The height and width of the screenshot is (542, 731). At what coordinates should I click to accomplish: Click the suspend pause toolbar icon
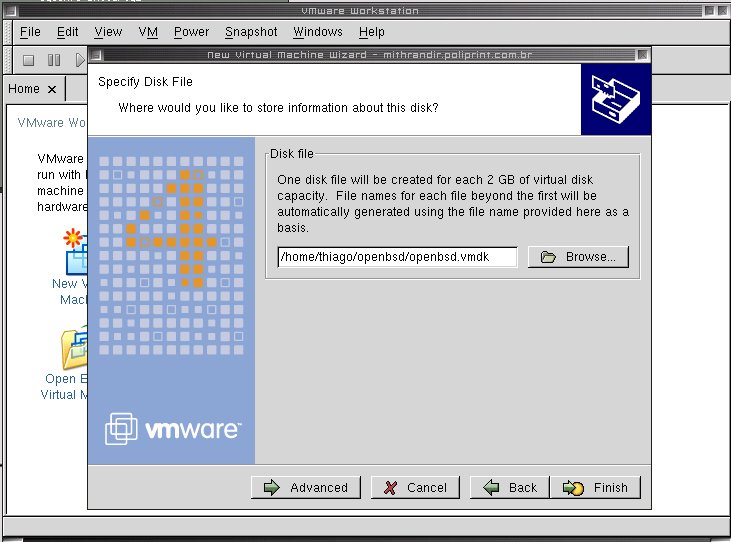click(x=54, y=60)
